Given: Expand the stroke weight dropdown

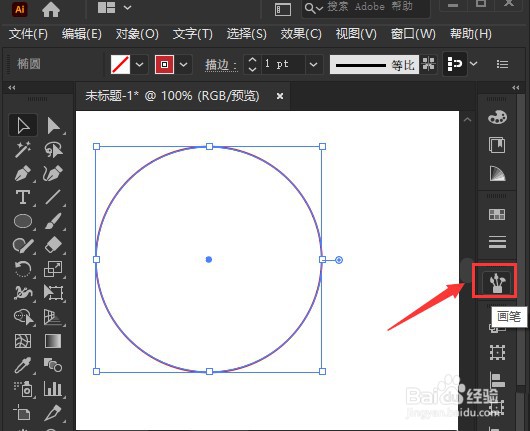Looking at the screenshot, I should pos(313,64).
